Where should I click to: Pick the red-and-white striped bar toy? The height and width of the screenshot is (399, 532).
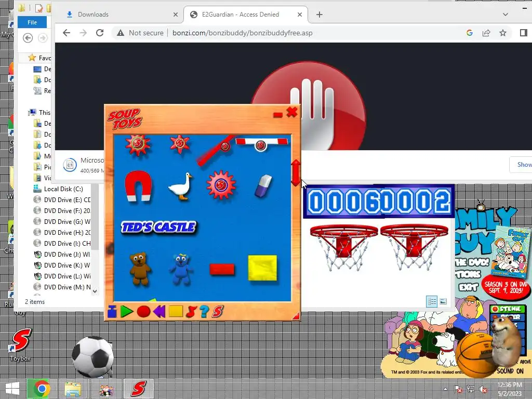(262, 143)
